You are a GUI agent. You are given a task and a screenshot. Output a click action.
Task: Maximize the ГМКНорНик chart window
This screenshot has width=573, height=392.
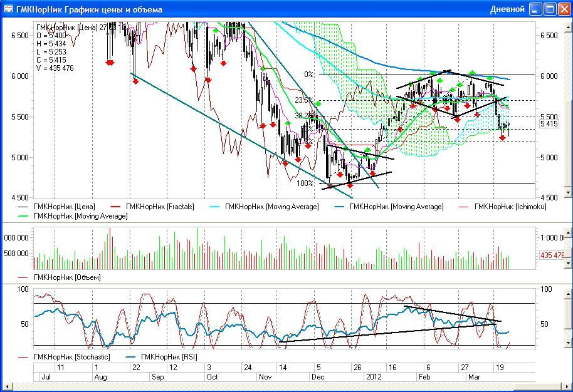click(550, 9)
